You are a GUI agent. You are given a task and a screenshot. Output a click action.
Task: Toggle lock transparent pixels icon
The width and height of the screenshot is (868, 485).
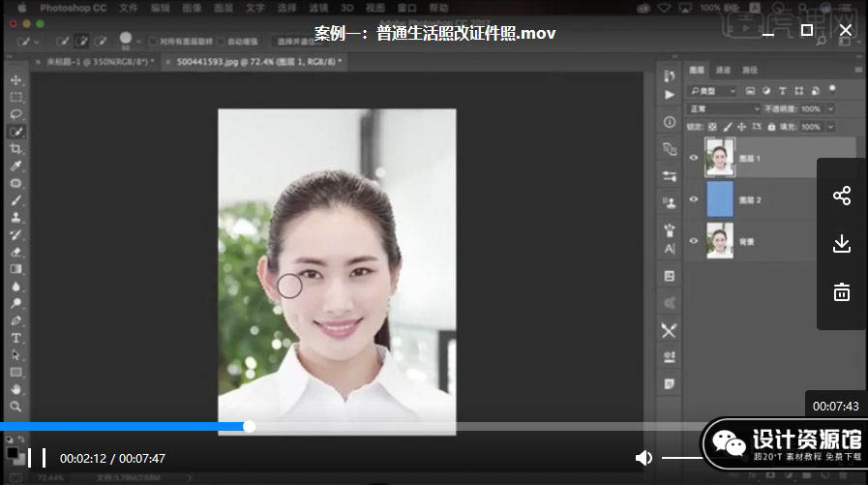click(x=712, y=127)
